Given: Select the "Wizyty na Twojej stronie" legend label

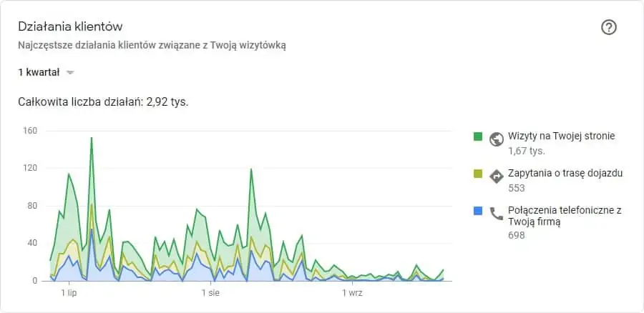Looking at the screenshot, I should pyautogui.click(x=561, y=136).
